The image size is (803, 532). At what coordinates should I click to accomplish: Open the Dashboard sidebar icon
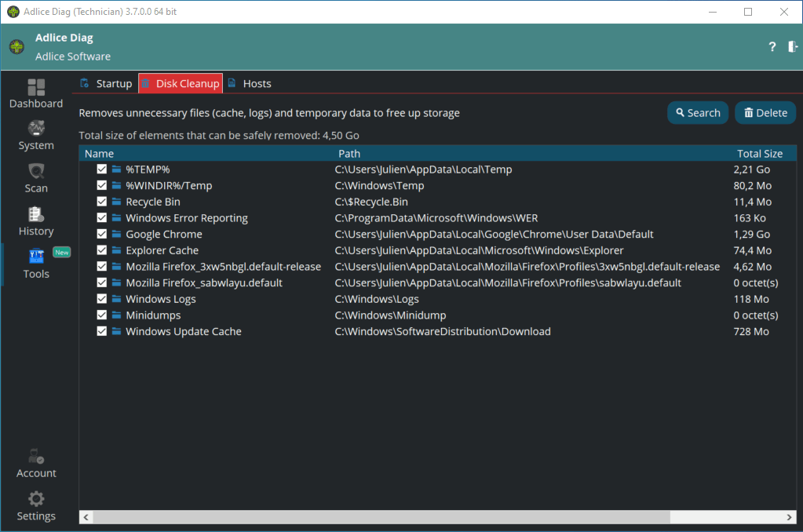(x=36, y=87)
